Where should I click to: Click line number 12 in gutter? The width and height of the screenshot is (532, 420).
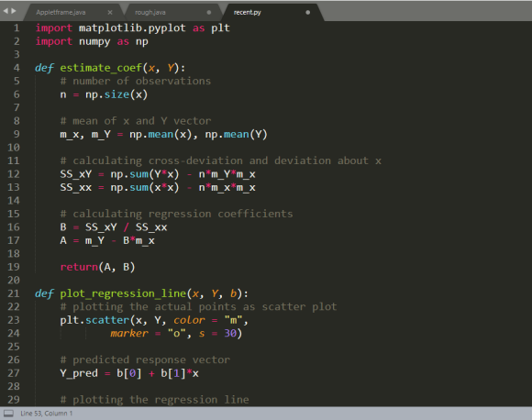(14, 174)
